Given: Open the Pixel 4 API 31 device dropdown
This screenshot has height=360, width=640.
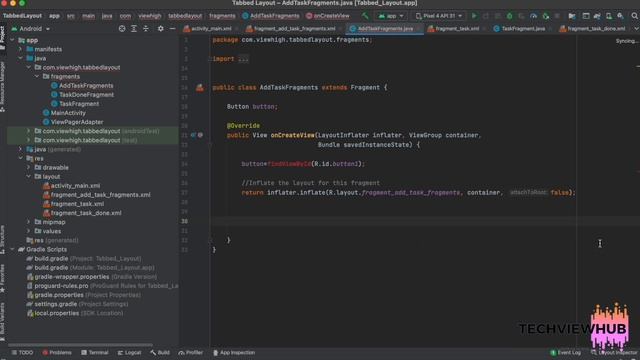Looking at the screenshot, I should (x=439, y=16).
